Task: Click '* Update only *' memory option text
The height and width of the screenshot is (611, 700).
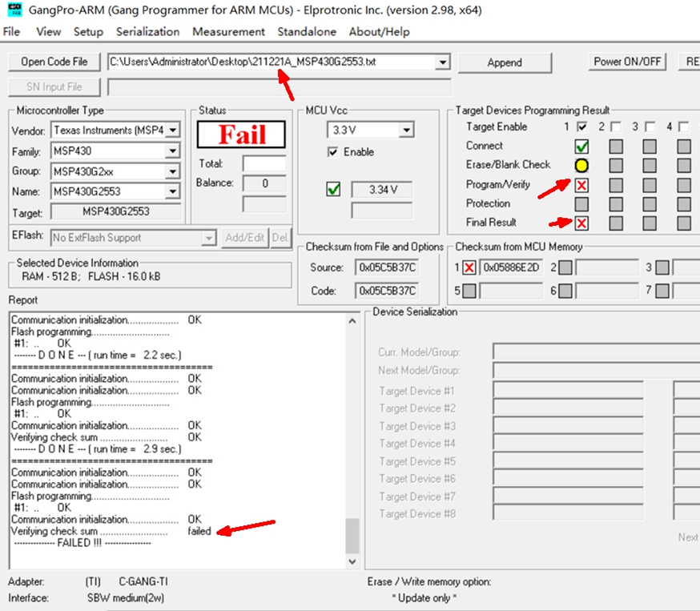Action: pos(424,598)
